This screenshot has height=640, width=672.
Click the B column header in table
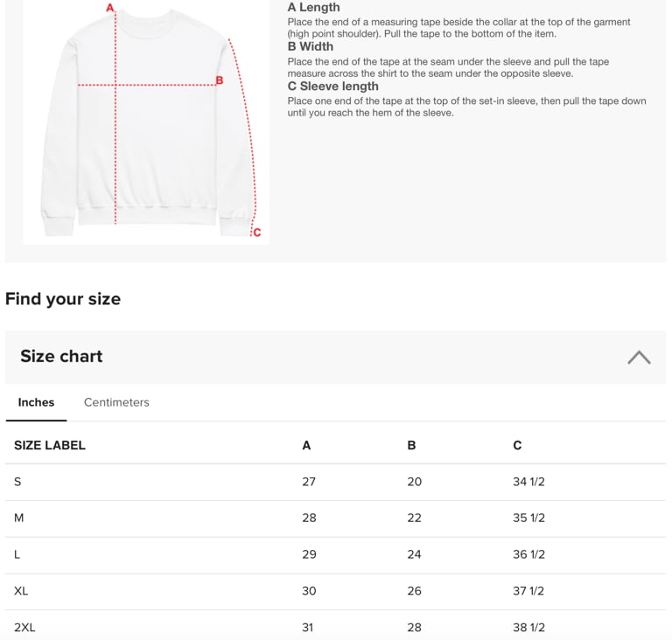411,445
